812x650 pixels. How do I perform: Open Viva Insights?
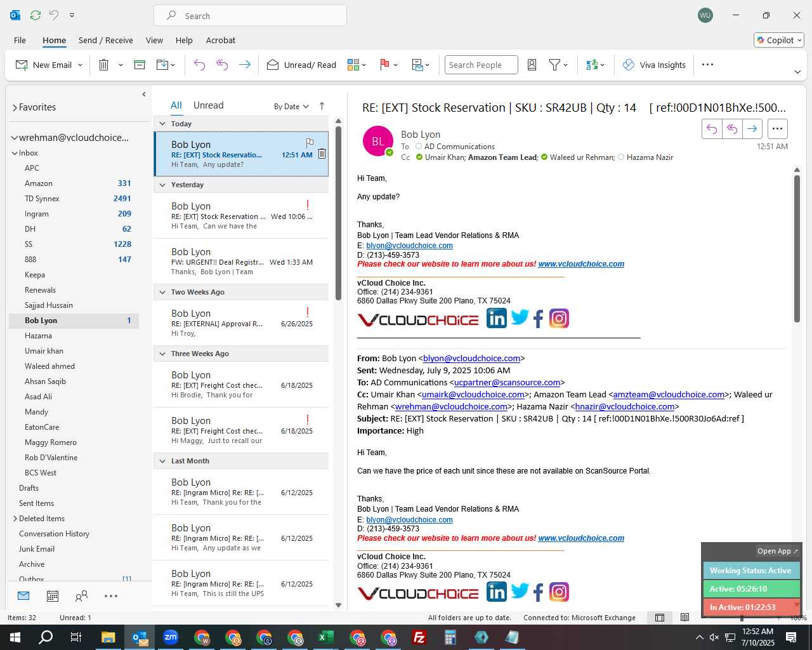point(654,65)
